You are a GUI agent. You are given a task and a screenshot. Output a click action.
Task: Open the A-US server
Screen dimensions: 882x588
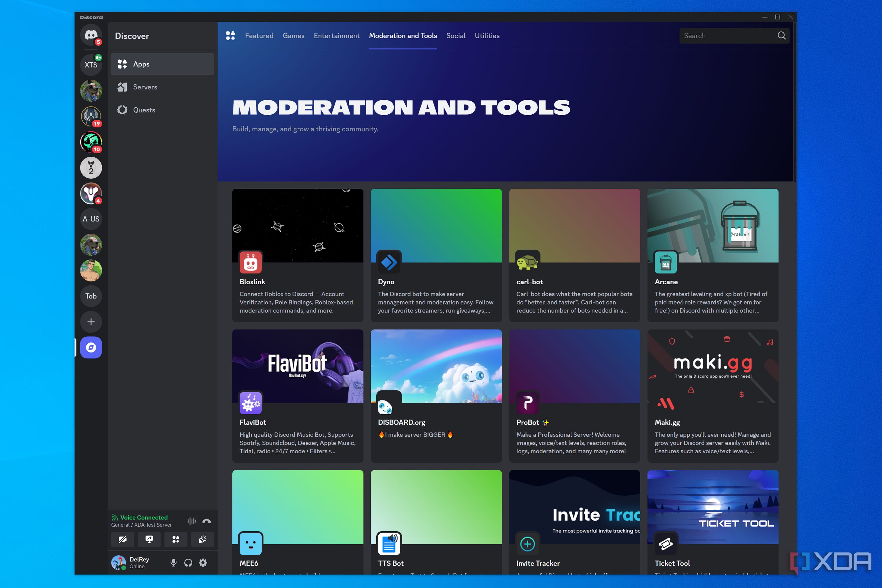tap(91, 219)
